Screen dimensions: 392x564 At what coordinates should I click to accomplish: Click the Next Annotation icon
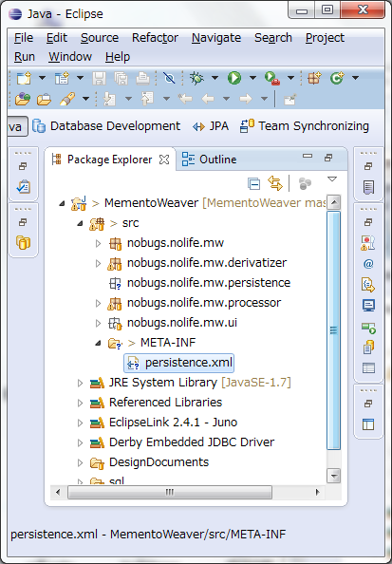pos(109,99)
